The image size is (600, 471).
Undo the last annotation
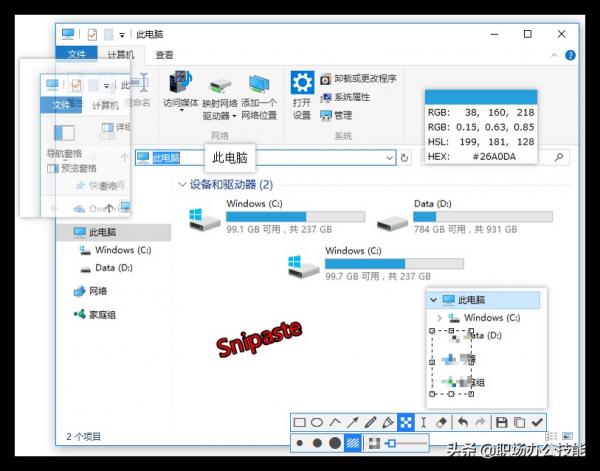pos(463,422)
